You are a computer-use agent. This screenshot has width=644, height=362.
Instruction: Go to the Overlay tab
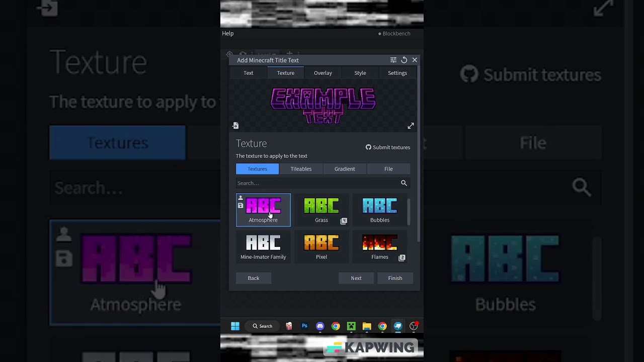pos(323,73)
